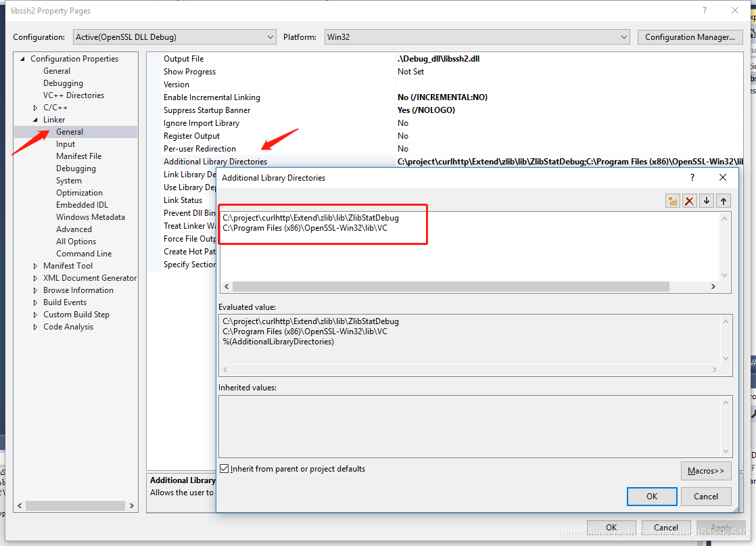Confirm directories with the OK button
756x546 pixels.
pos(651,496)
